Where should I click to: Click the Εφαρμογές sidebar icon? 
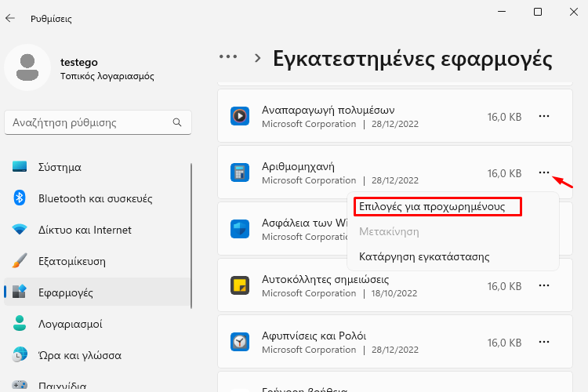click(20, 291)
